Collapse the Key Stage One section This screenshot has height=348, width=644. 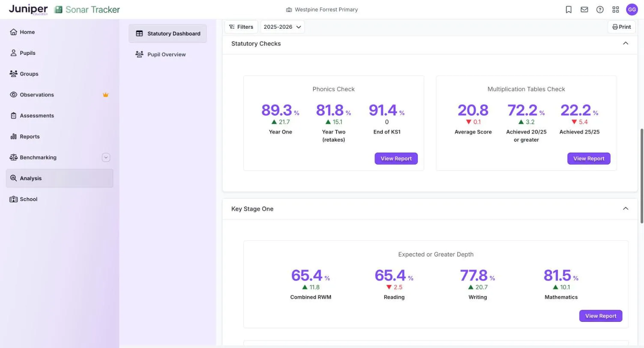coord(626,209)
